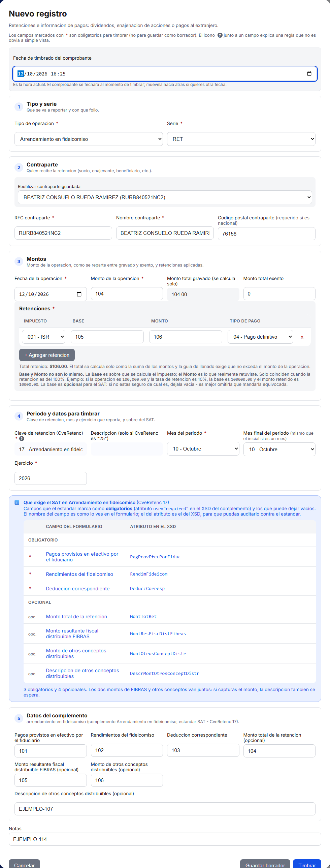Click the Codigo postal contraparte field
Image resolution: width=330 pixels, height=868 pixels.
point(267,234)
